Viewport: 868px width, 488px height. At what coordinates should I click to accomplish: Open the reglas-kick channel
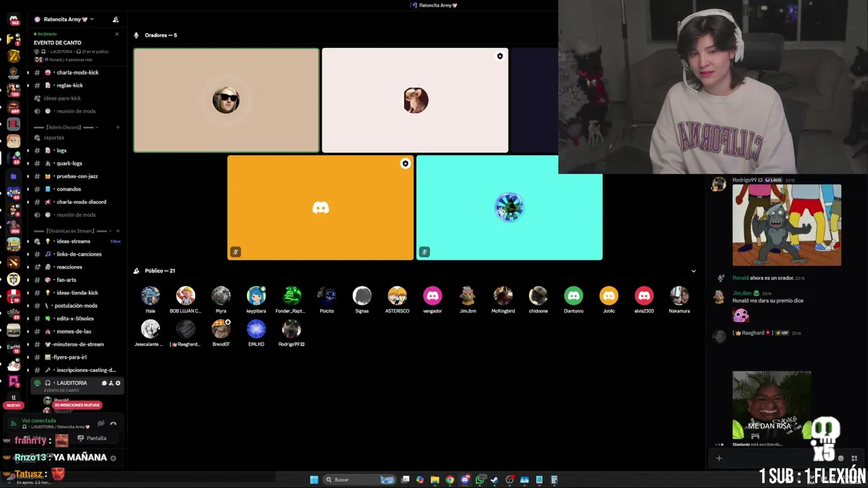(x=77, y=85)
